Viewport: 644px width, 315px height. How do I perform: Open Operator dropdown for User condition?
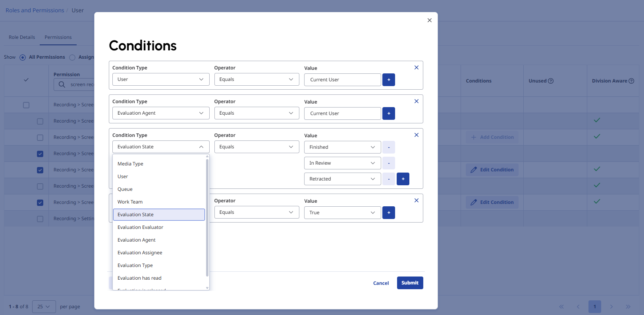(256, 79)
